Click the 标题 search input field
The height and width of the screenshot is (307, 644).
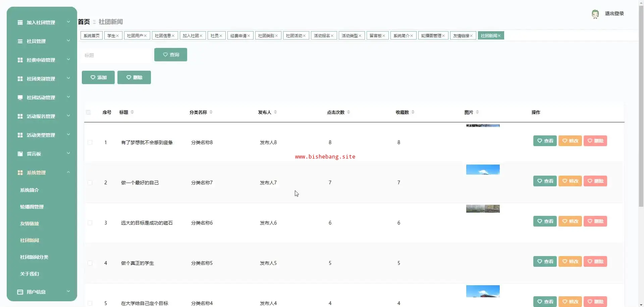116,55
